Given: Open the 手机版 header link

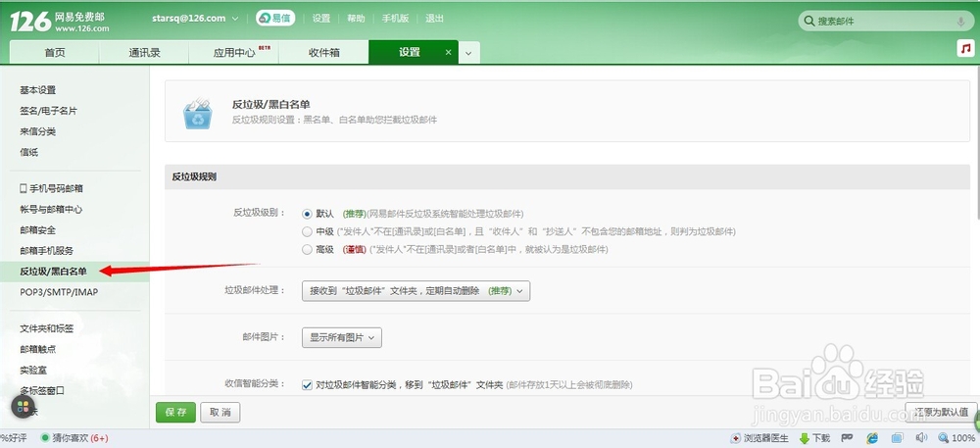Looking at the screenshot, I should click(396, 18).
